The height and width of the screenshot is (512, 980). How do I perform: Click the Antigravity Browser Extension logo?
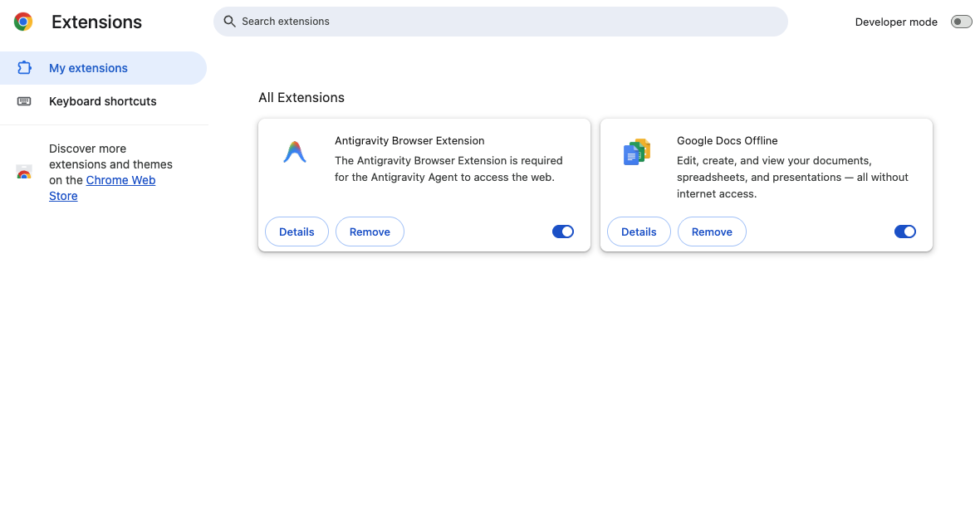tap(294, 152)
